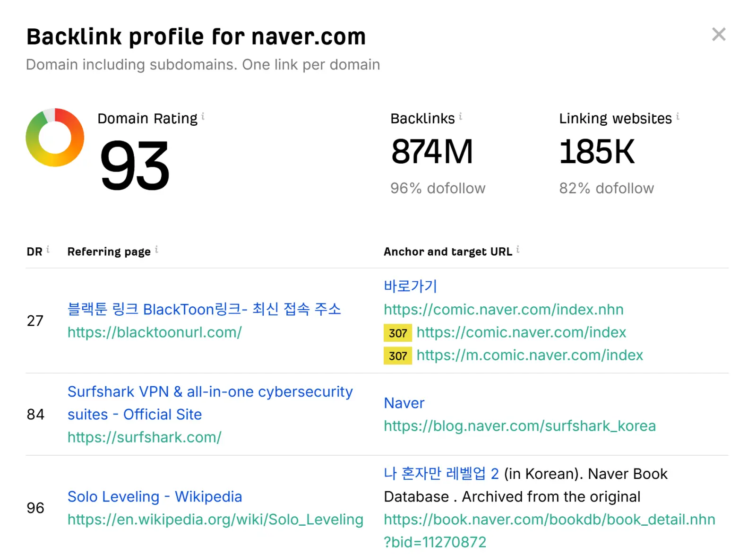This screenshot has height=555, width=756.
Task: Select the 82% dofollow text
Action: [607, 188]
